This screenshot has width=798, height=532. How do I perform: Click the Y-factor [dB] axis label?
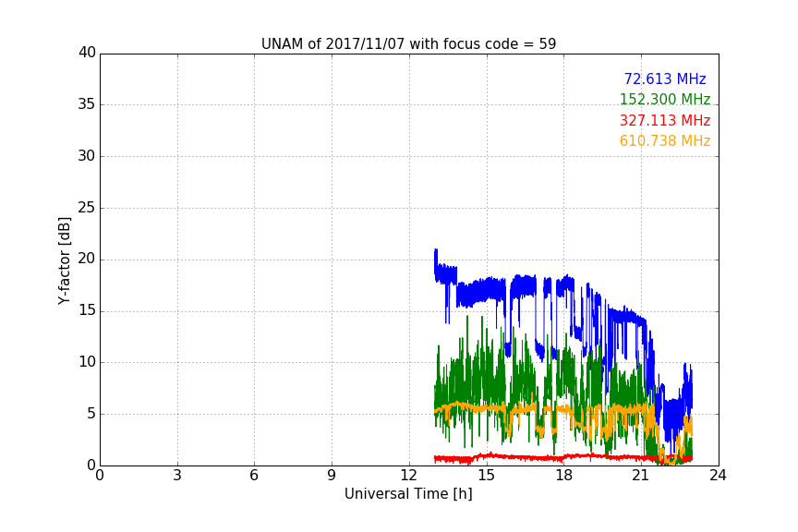tap(64, 260)
